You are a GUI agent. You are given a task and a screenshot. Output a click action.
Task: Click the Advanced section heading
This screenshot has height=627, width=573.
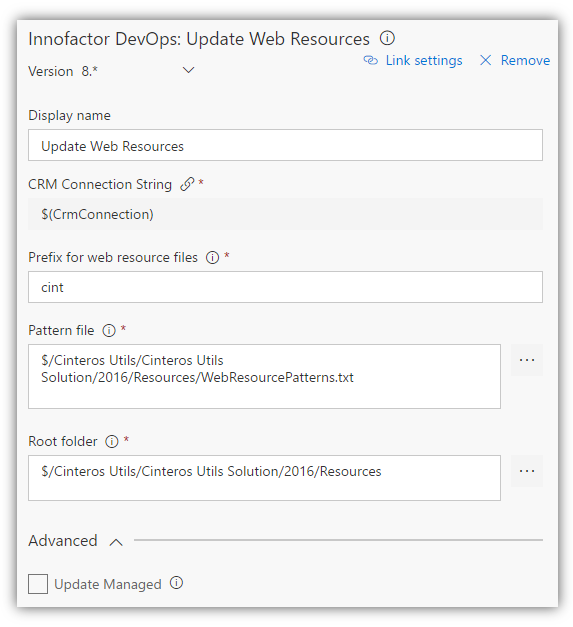click(x=63, y=541)
